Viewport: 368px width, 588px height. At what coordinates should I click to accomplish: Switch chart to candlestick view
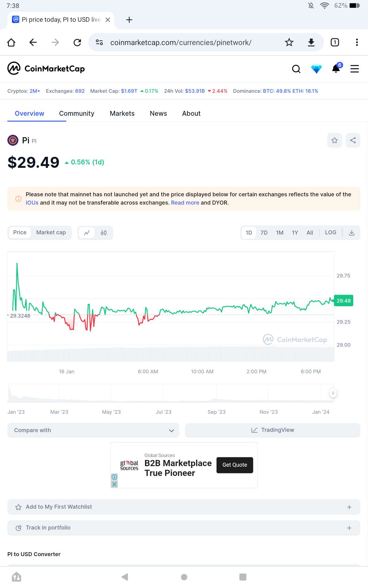[x=104, y=233]
